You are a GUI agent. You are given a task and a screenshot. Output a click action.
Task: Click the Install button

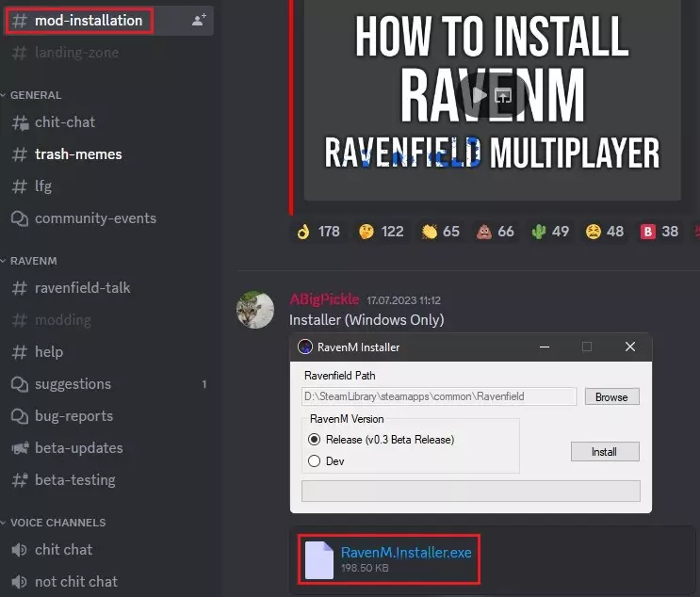[605, 452]
